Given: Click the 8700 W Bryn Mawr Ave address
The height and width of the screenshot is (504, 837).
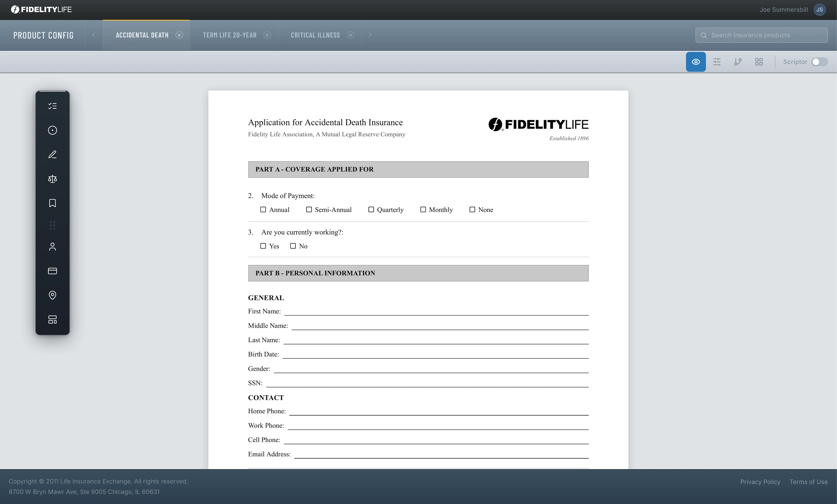Looking at the screenshot, I should coord(84,492).
